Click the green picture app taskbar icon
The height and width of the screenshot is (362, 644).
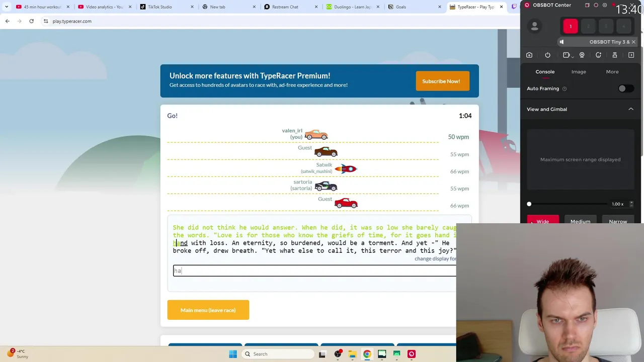(397, 354)
